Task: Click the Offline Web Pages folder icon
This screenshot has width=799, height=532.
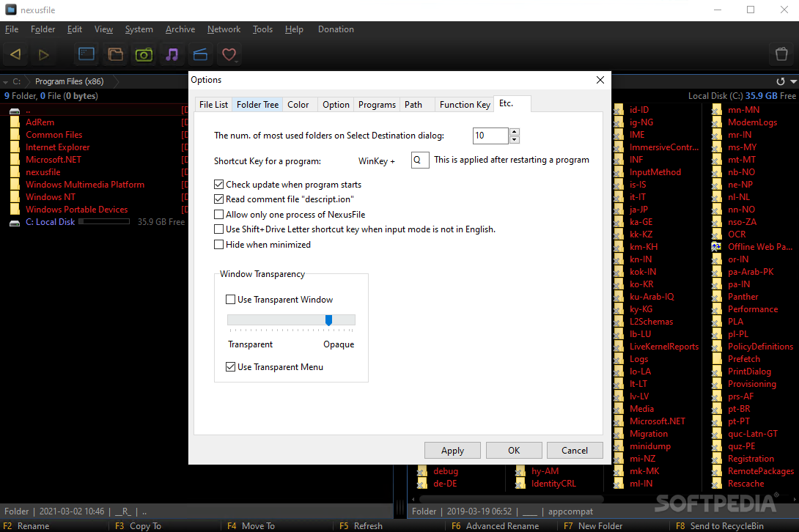Action: pos(716,247)
